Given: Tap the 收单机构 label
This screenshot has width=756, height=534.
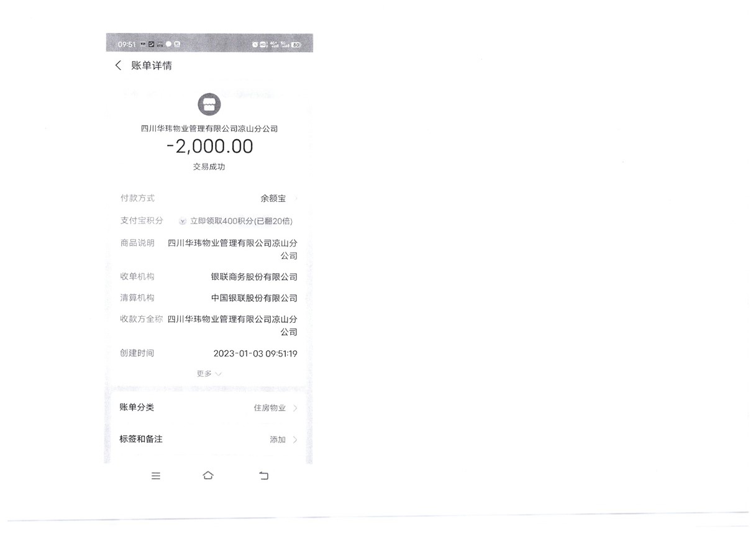Looking at the screenshot, I should (x=137, y=276).
